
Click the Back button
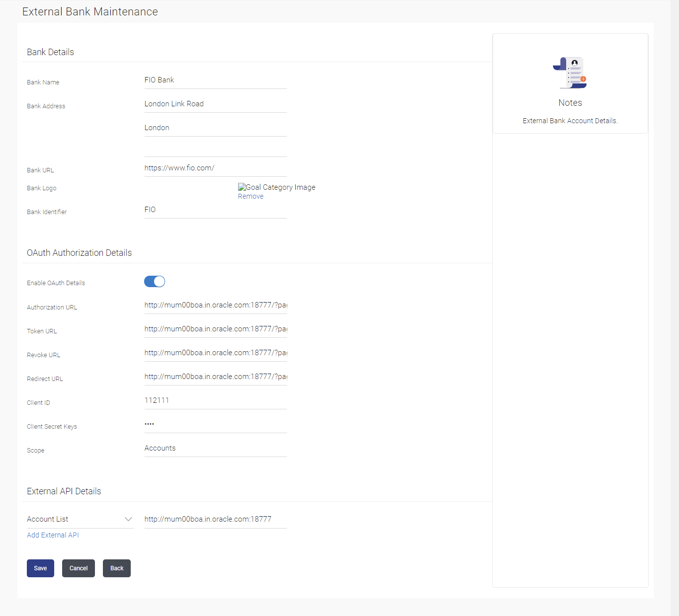click(117, 568)
